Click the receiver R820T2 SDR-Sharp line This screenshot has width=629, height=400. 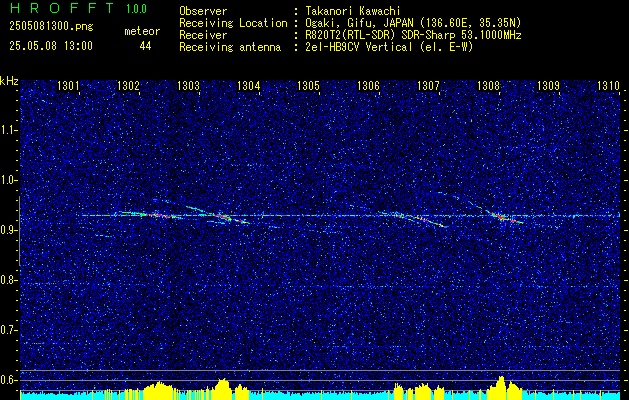point(413,35)
